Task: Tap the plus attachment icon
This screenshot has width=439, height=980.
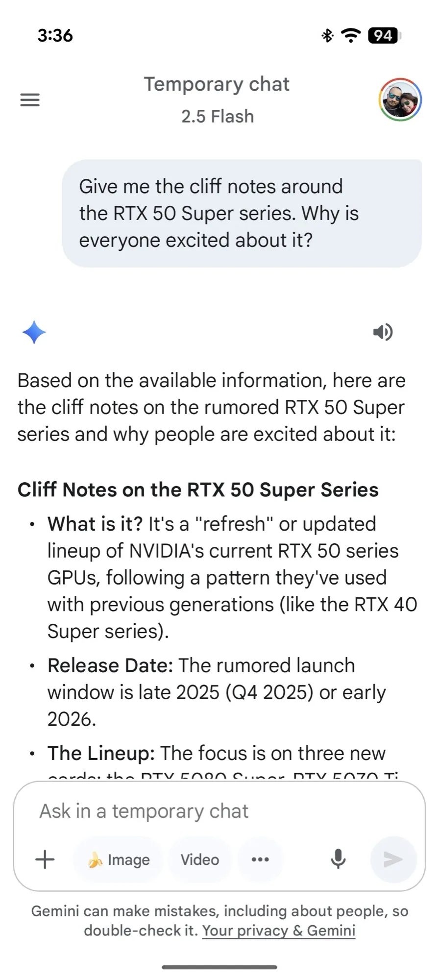Action: coord(45,859)
